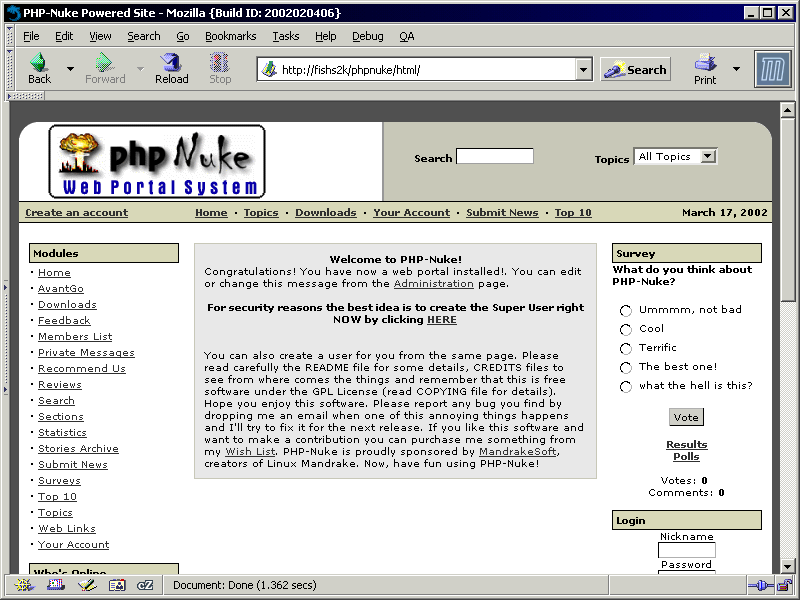
Task: Submit the survey with the Vote button
Action: coord(686,417)
